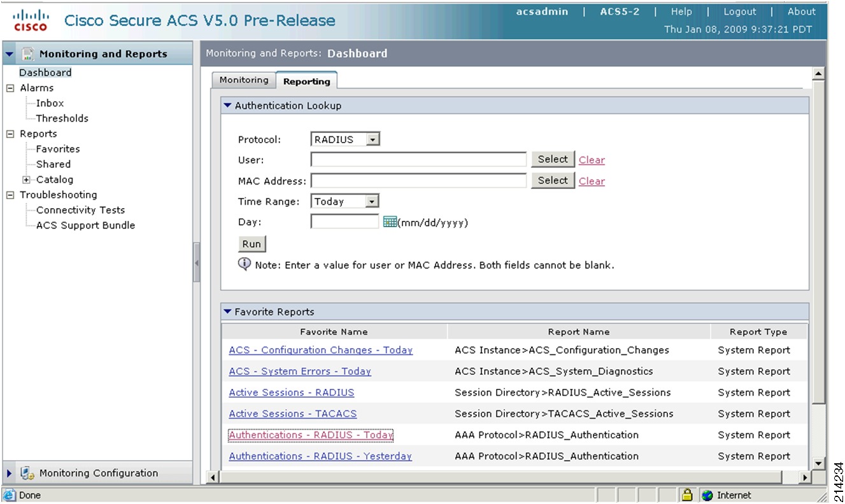This screenshot has width=845, height=504.
Task: Click the browser page icon beside Done
Action: (x=10, y=495)
